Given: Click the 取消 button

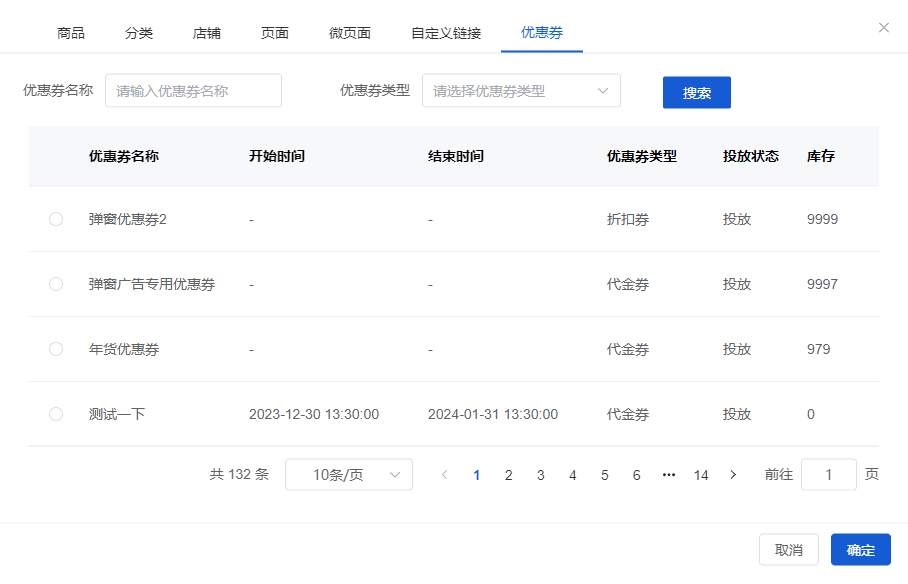Looking at the screenshot, I should click(789, 550).
